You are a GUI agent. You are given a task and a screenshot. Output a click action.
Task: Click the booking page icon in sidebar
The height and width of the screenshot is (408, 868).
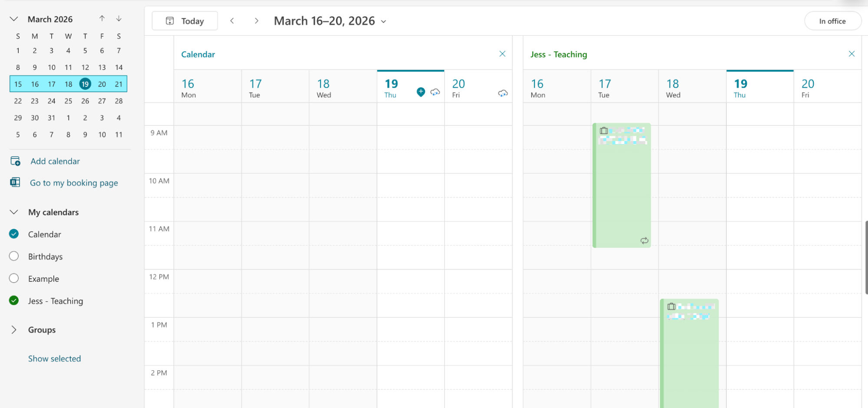(15, 182)
